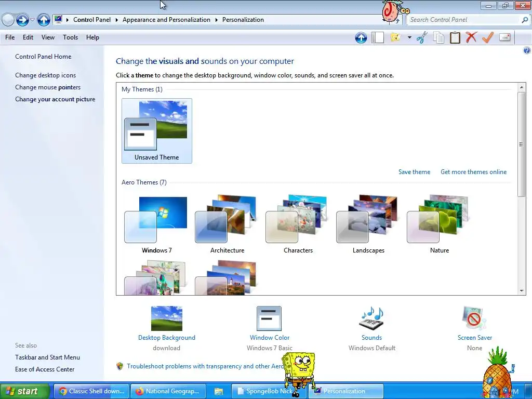Image resolution: width=532 pixels, height=399 pixels.
Task: Open Control Panel Home link
Action: (x=43, y=57)
